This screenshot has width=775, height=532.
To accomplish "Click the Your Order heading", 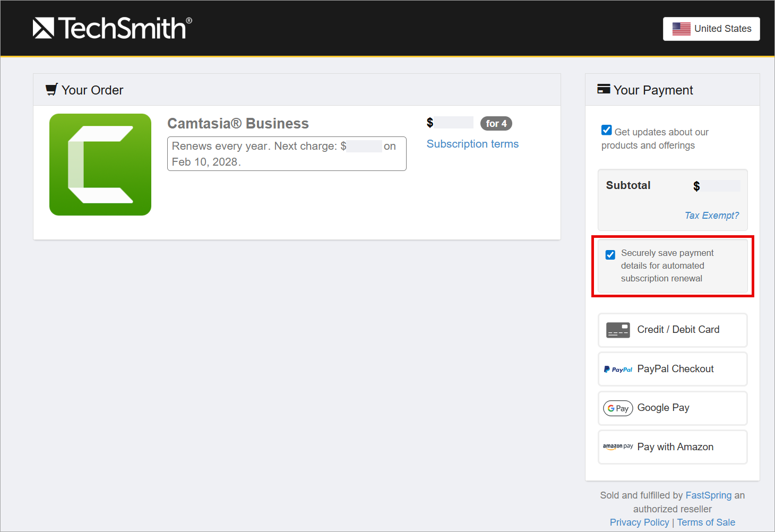I will [x=92, y=90].
